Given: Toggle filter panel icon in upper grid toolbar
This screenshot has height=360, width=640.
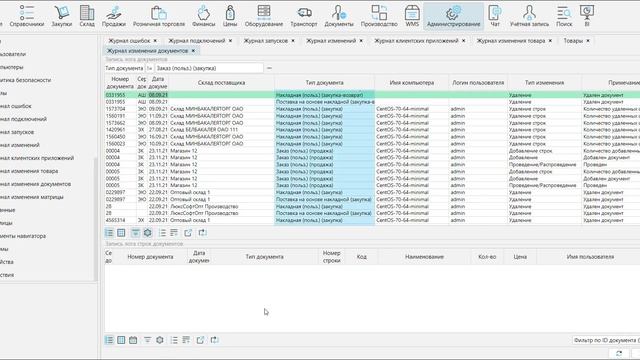Looking at the screenshot, I should [135, 233].
